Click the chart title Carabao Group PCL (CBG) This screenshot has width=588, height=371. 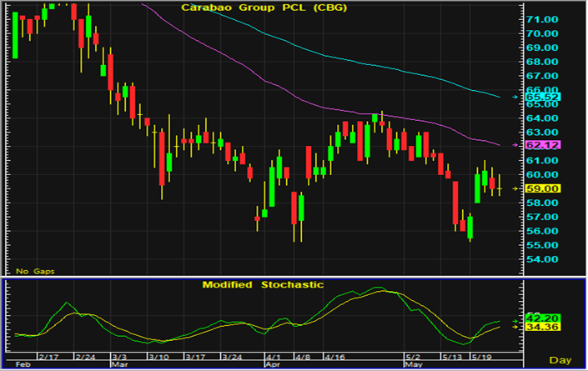point(264,8)
